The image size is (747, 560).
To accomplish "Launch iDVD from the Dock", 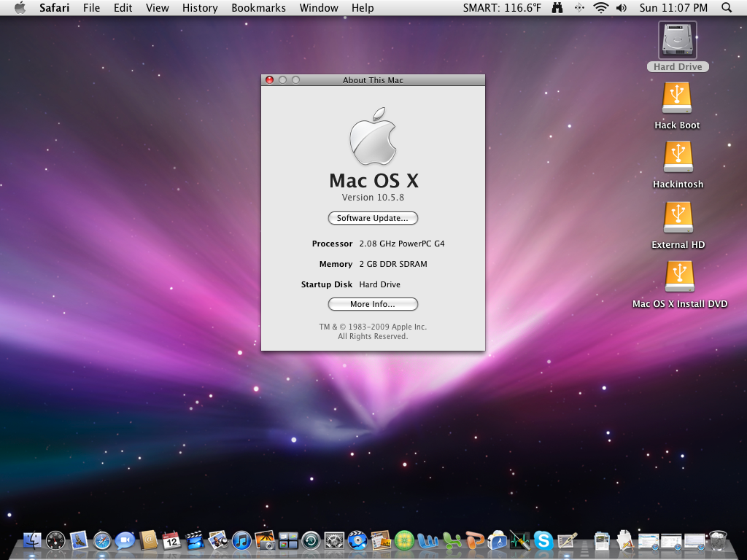I will click(357, 540).
